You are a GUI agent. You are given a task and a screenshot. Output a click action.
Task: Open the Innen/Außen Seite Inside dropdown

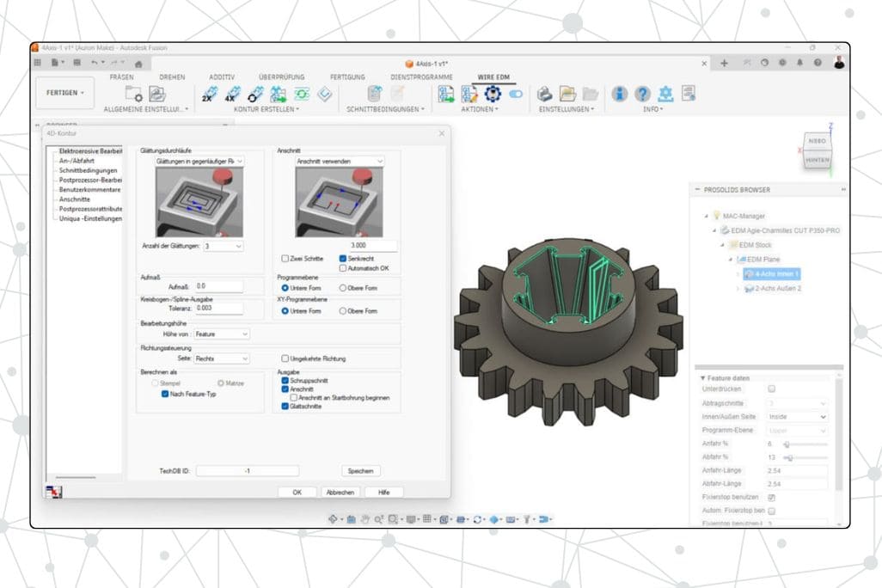point(797,417)
